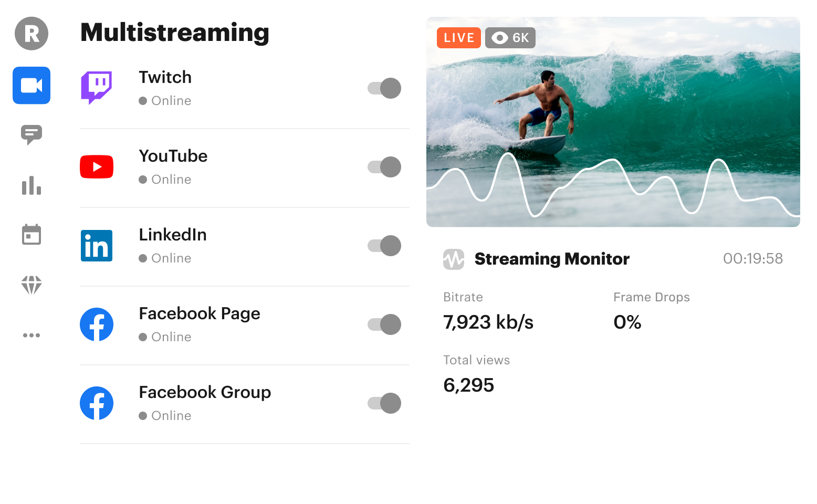Click the Multistreaming heading
The width and height of the screenshot is (817, 504).
174,33
